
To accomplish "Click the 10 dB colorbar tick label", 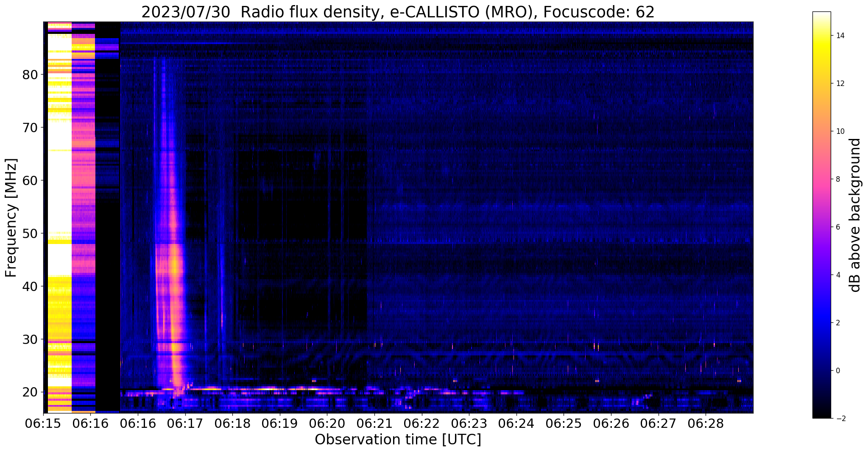I will pyautogui.click(x=840, y=131).
